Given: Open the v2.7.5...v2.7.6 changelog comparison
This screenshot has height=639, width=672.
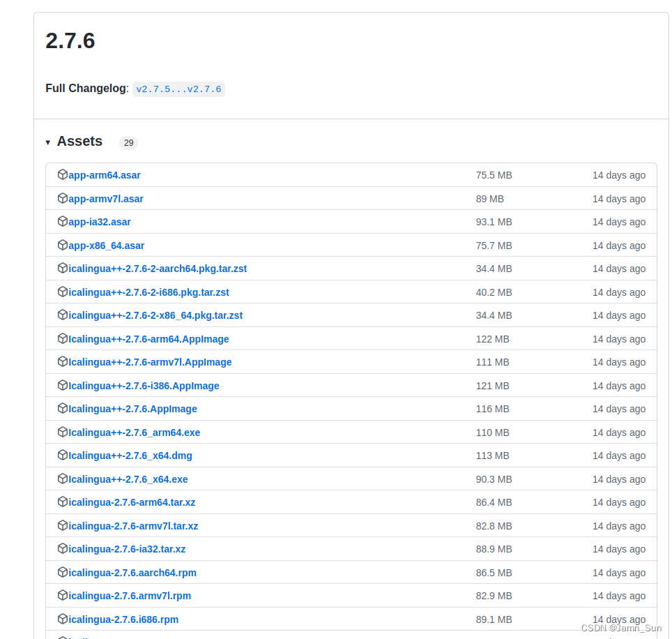Looking at the screenshot, I should coord(178,89).
